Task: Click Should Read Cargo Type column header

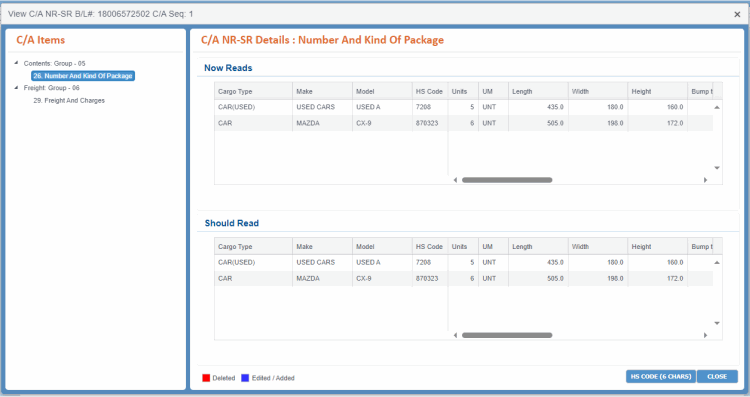Action: tap(254, 246)
